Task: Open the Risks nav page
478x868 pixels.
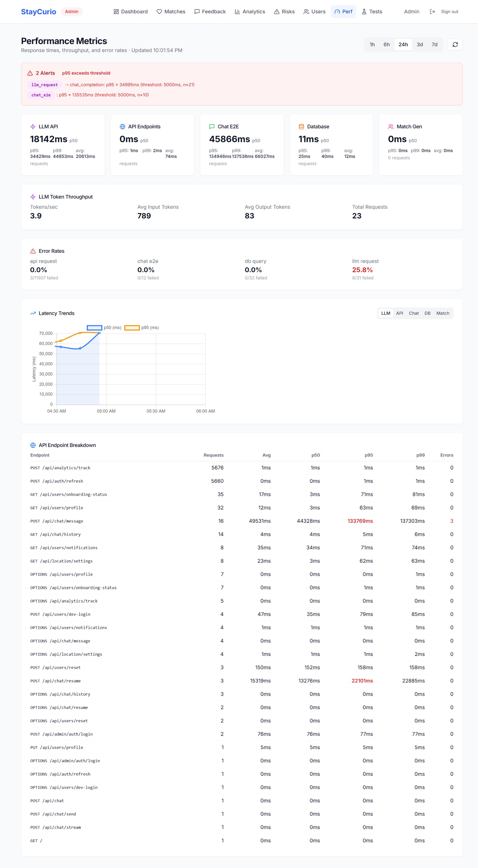Action: pyautogui.click(x=284, y=11)
